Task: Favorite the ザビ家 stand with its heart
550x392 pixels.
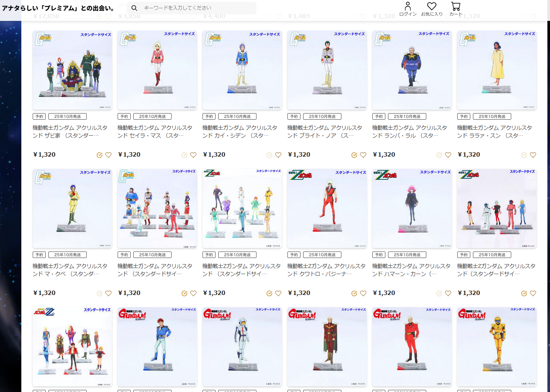Action: [x=108, y=155]
